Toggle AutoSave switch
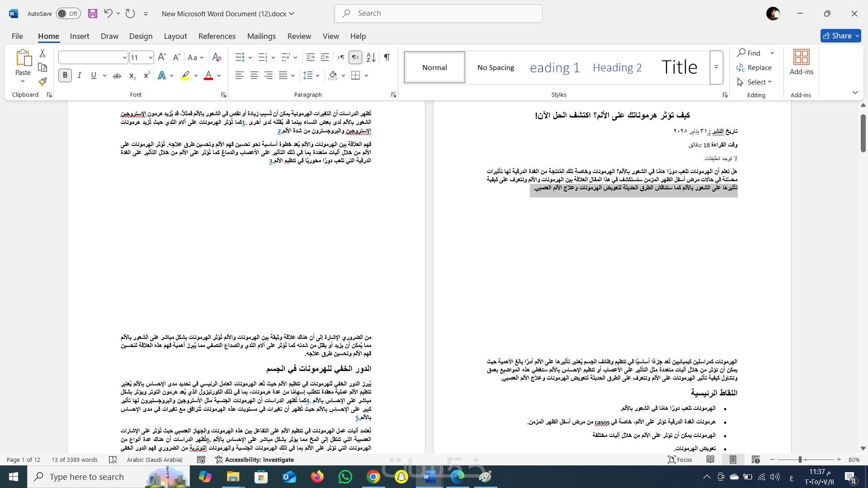The height and width of the screenshot is (488, 868). (x=68, y=14)
